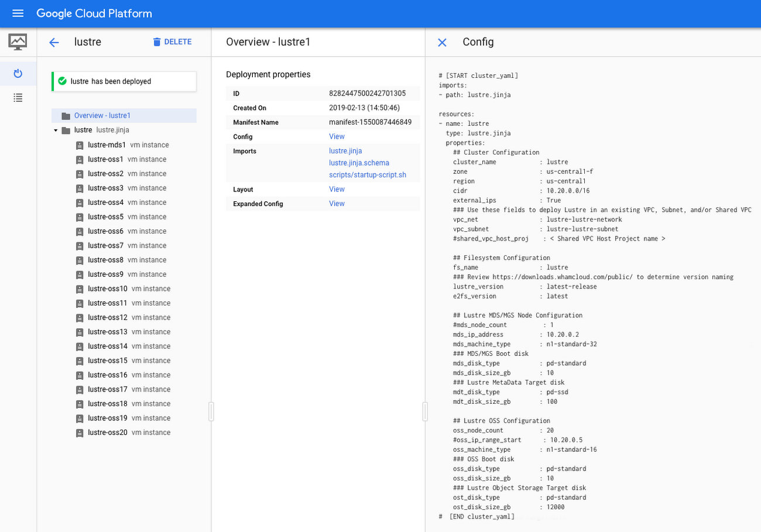This screenshot has width=761, height=532.
Task: Open the list icon in left sidebar
Action: point(18,98)
